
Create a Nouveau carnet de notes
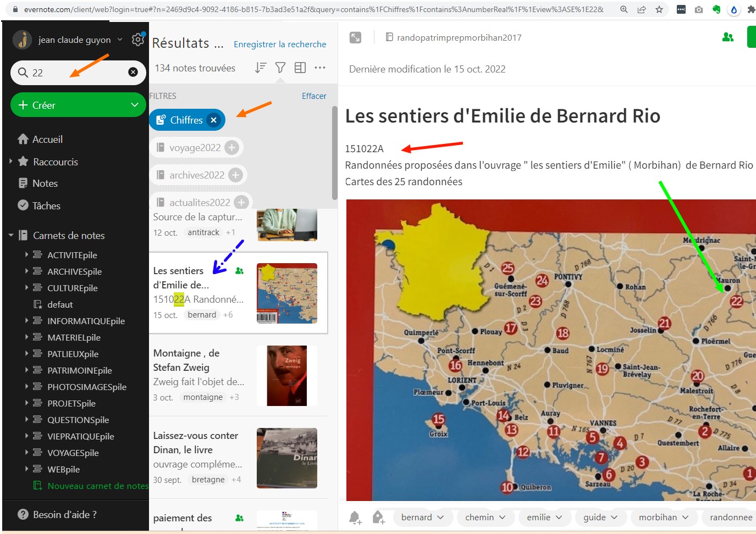pyautogui.click(x=91, y=486)
